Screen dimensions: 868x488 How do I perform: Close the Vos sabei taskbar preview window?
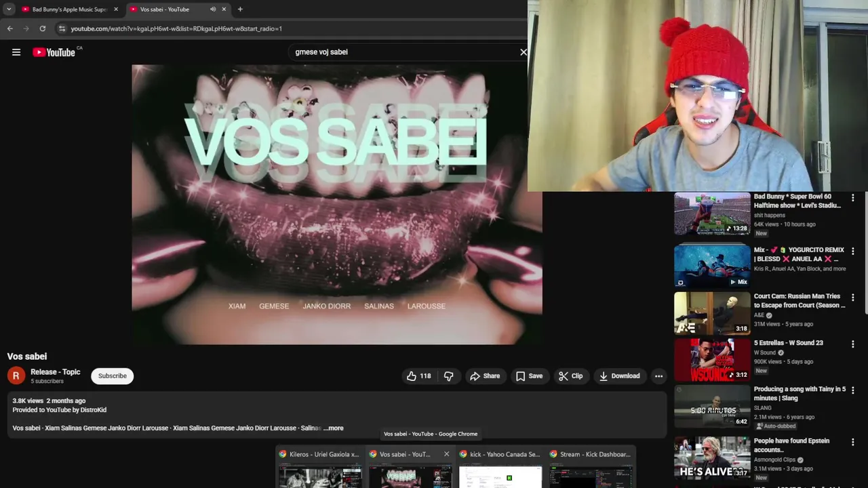pyautogui.click(x=446, y=454)
